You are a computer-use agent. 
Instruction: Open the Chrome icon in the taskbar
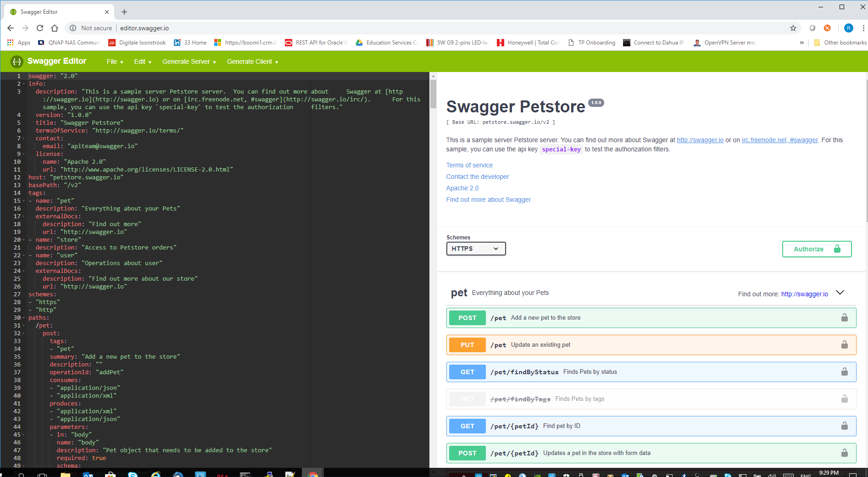click(313, 474)
